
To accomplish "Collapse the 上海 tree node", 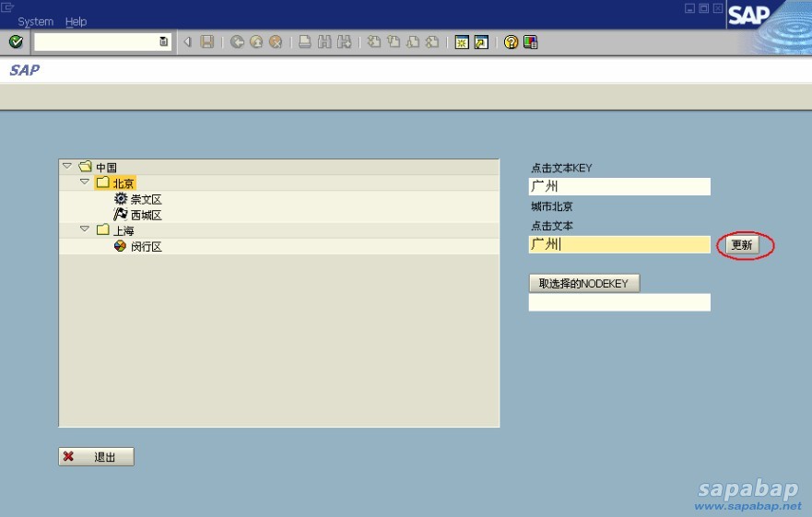I will click(85, 229).
